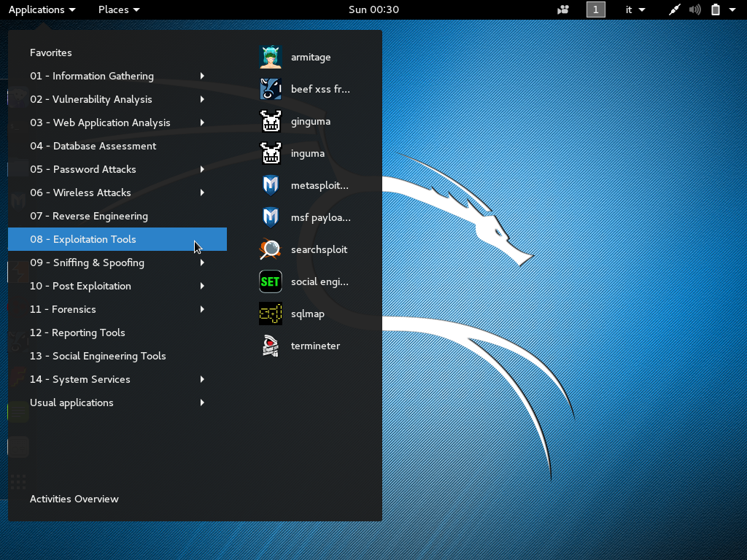Click the 'inguma' label

click(x=308, y=153)
